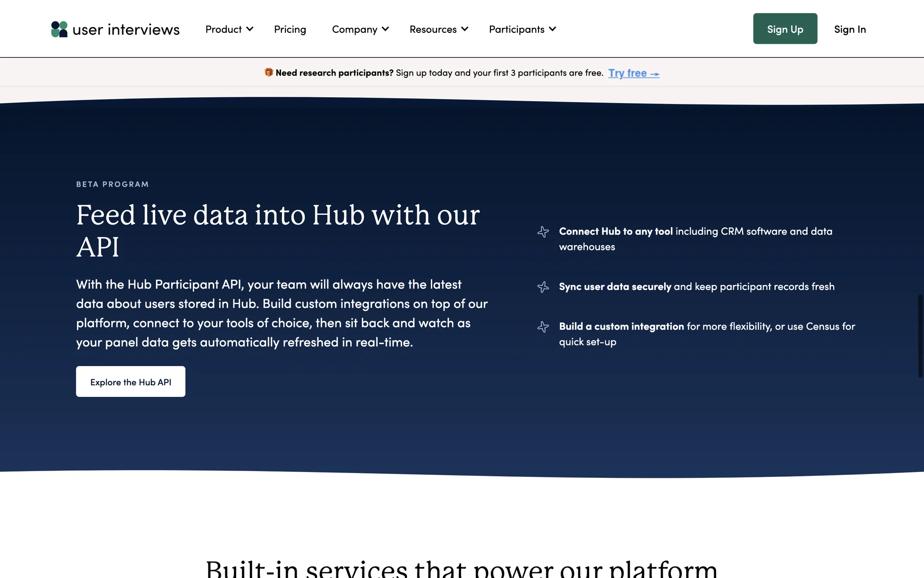
Task: Click the BETA PROGRAM label
Action: (x=112, y=184)
